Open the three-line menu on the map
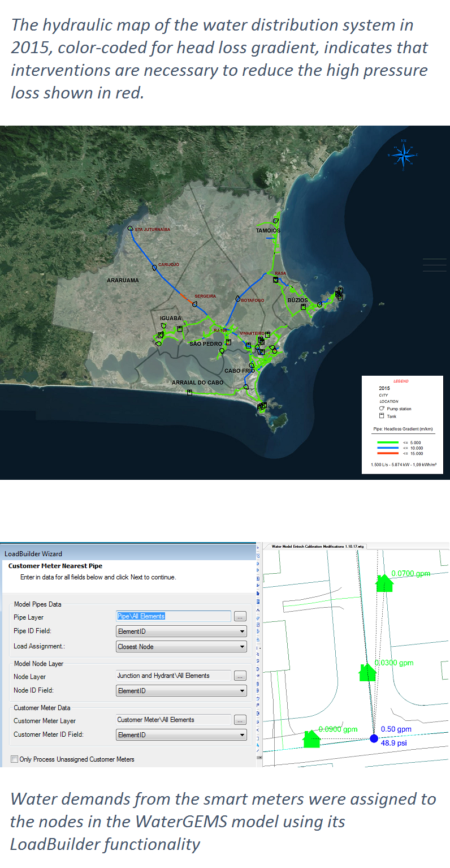Viewport: 450px width, 868px height. click(x=434, y=265)
